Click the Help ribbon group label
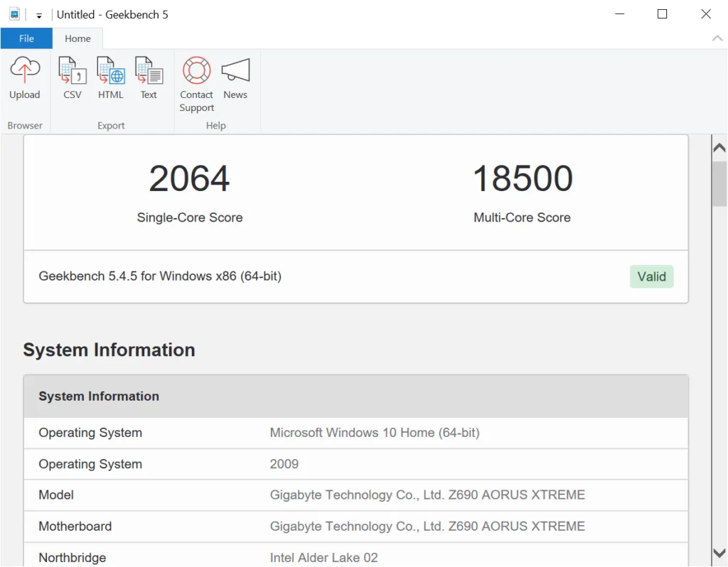Screen dimensions: 728x567 [x=216, y=126]
